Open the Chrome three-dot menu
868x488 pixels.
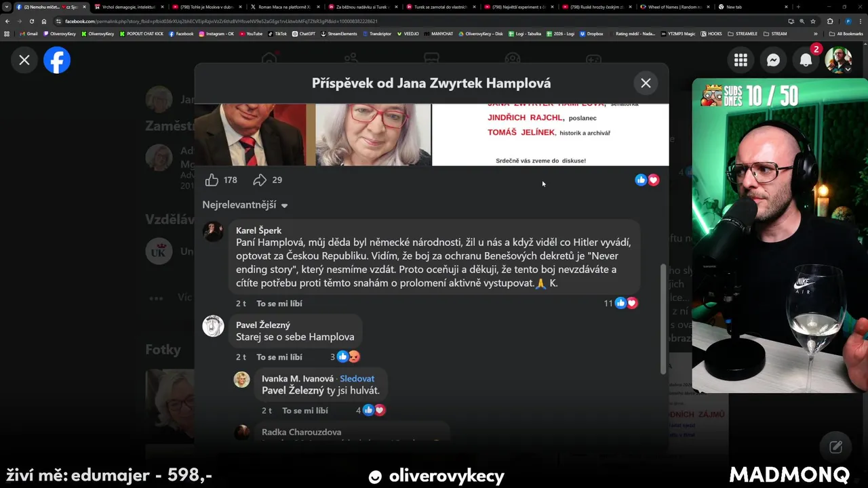[861, 21]
